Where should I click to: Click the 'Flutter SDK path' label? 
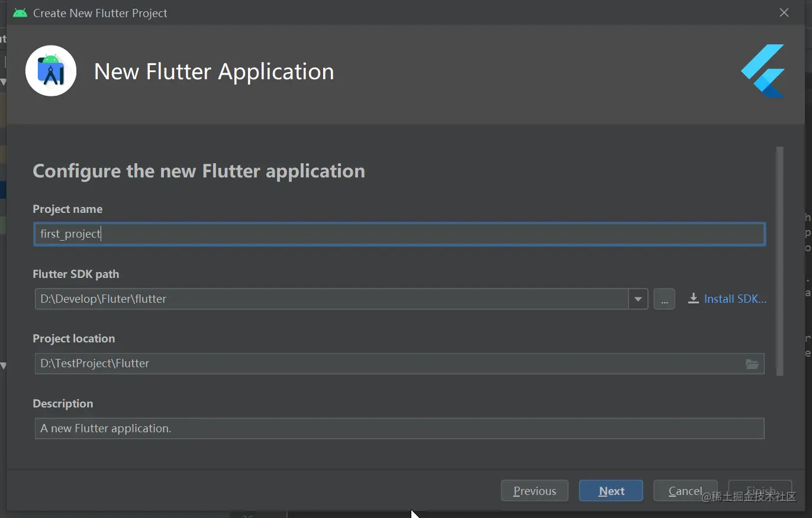point(76,274)
